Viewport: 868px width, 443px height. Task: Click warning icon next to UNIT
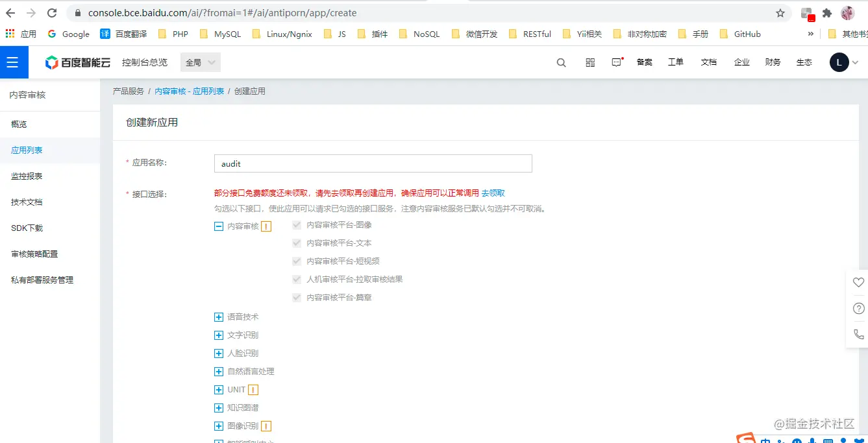[x=253, y=390]
